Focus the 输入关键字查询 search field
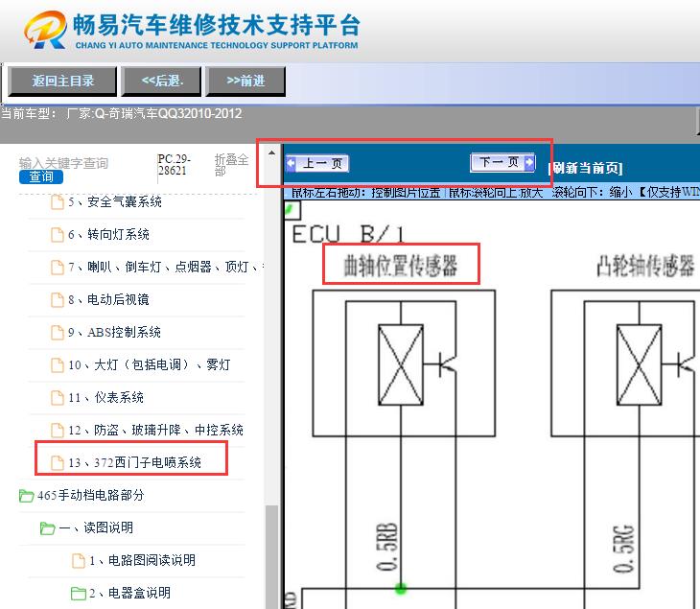This screenshot has height=609, width=700. pos(63,163)
